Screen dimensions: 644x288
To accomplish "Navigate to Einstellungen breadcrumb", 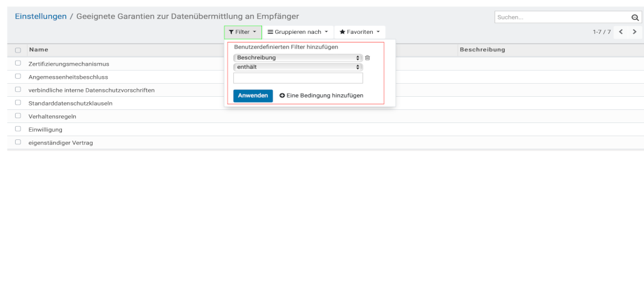I will (x=41, y=16).
